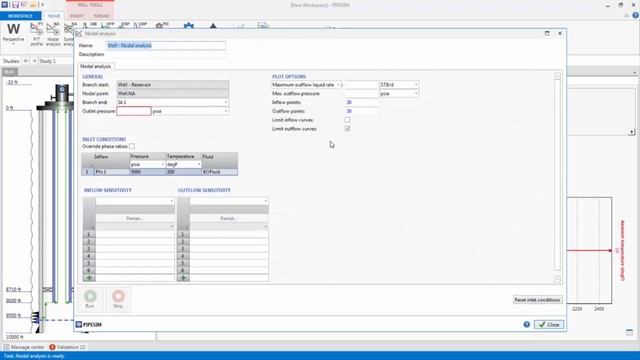Open the Workspace ribbon tab
640x360 pixels.
coord(20,16)
